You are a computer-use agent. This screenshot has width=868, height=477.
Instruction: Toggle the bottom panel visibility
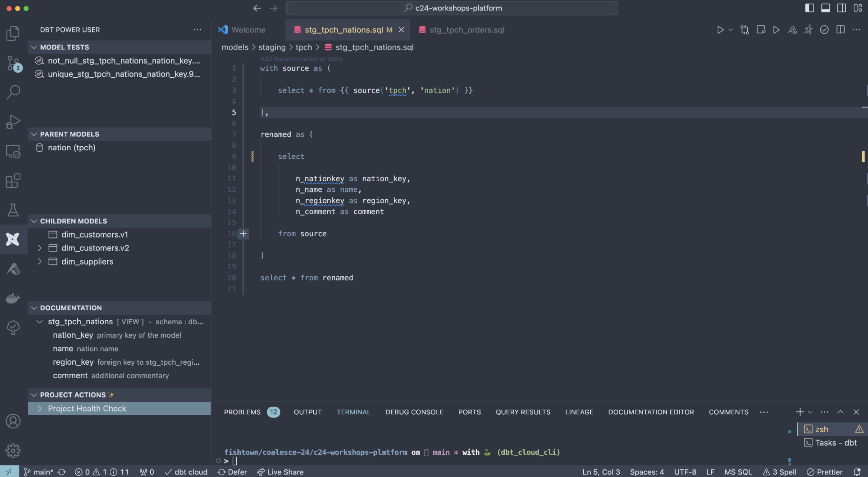(825, 8)
